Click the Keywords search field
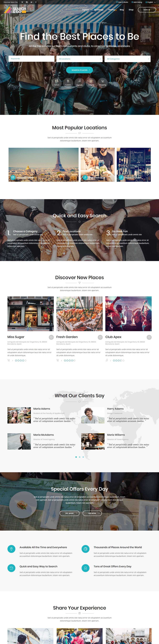This screenshot has width=159, height=644. [31, 59]
